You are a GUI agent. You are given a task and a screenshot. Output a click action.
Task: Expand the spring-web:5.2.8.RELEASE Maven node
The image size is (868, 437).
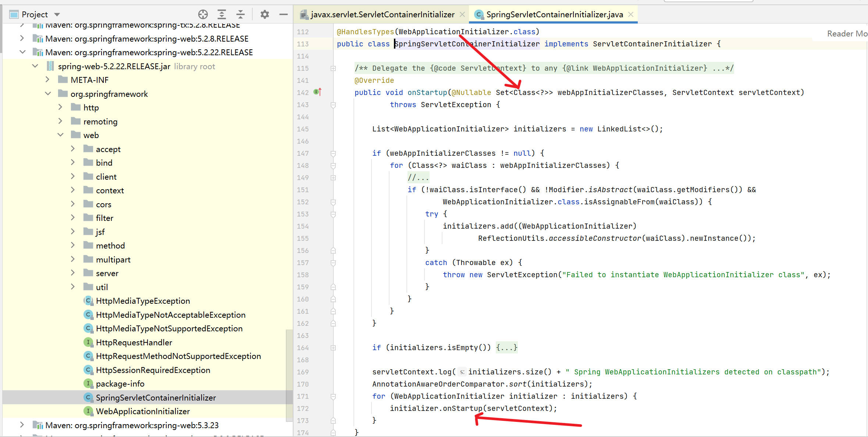click(x=22, y=38)
